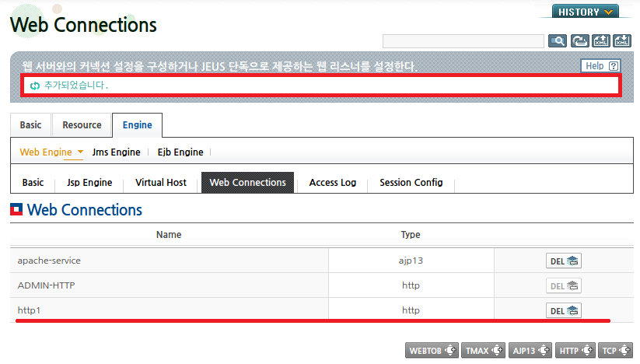Click the XML import icon with down arrow
The image size is (640, 364).
coord(622,40)
